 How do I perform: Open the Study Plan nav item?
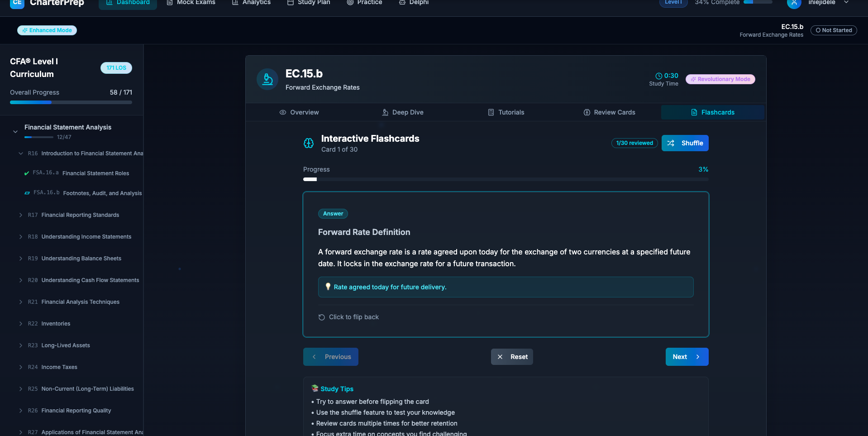coord(309,3)
